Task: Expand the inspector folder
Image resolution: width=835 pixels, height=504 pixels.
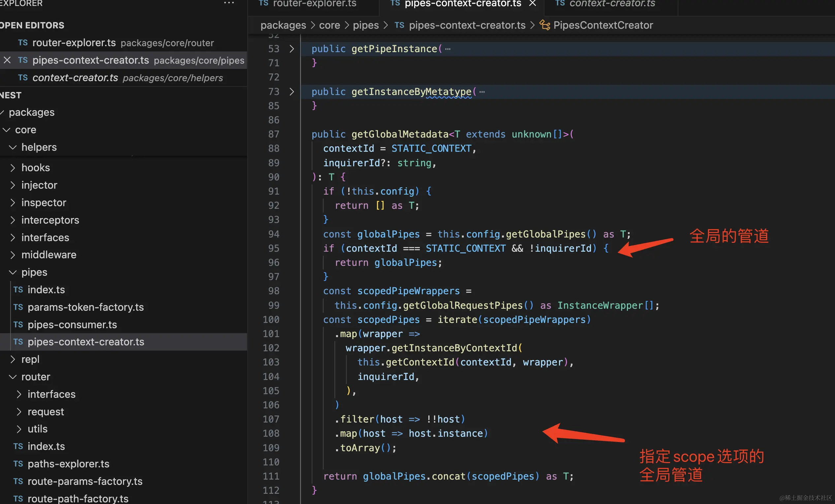Action: 13,203
